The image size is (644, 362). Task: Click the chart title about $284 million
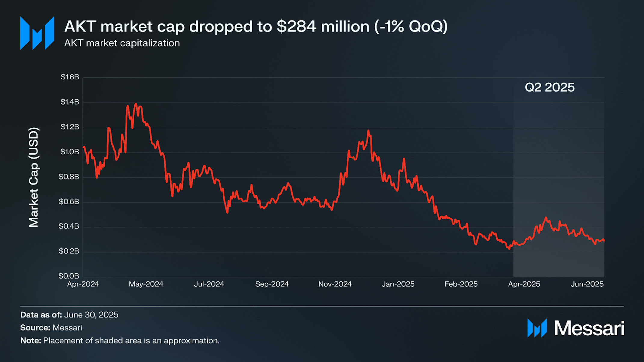coord(256,26)
